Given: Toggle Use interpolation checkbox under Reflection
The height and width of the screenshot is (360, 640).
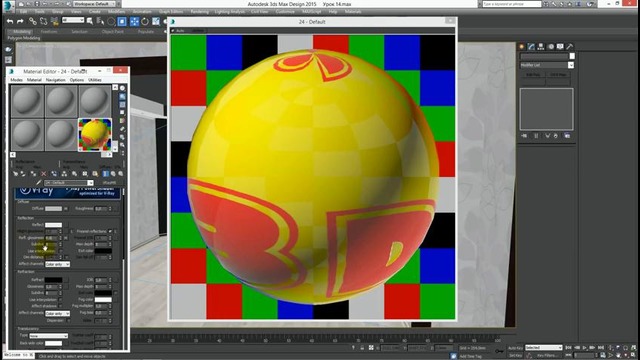Looking at the screenshot, I should coord(60,251).
